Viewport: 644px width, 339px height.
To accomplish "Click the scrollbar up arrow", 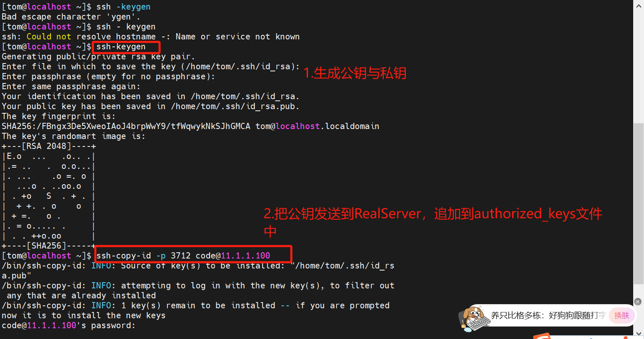I will point(639,5).
